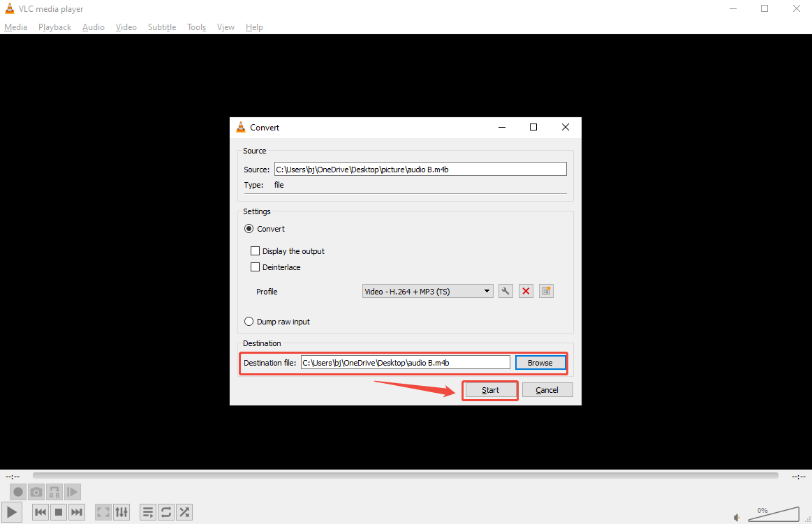Click the Previous media button

tap(40, 512)
